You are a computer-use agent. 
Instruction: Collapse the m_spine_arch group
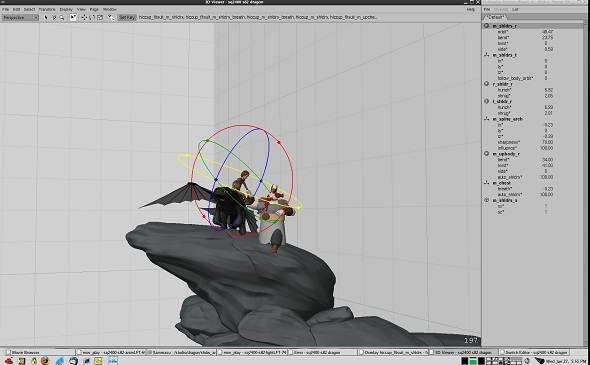487,119
